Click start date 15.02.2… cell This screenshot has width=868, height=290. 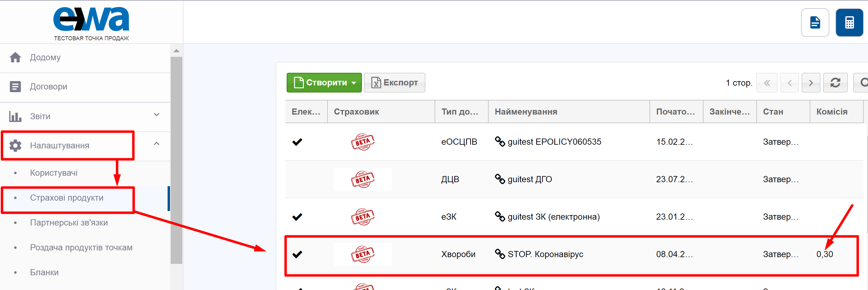(x=675, y=142)
